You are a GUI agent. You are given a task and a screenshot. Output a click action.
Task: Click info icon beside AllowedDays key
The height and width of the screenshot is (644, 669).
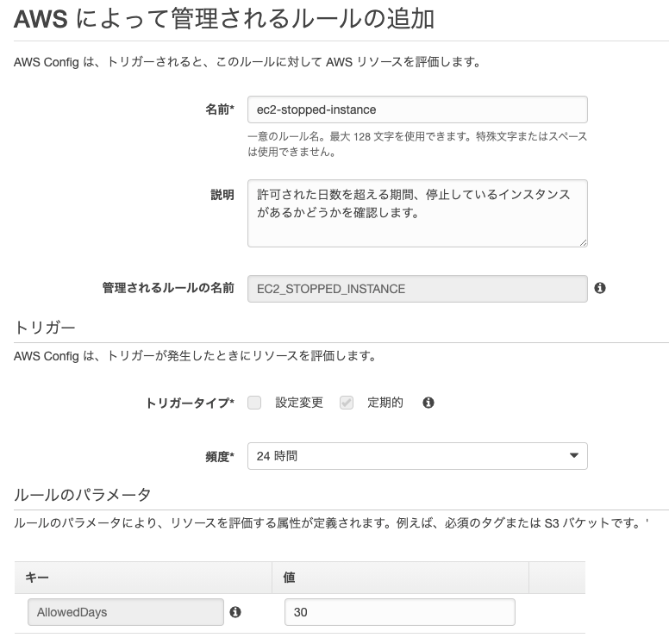pyautogui.click(x=235, y=612)
